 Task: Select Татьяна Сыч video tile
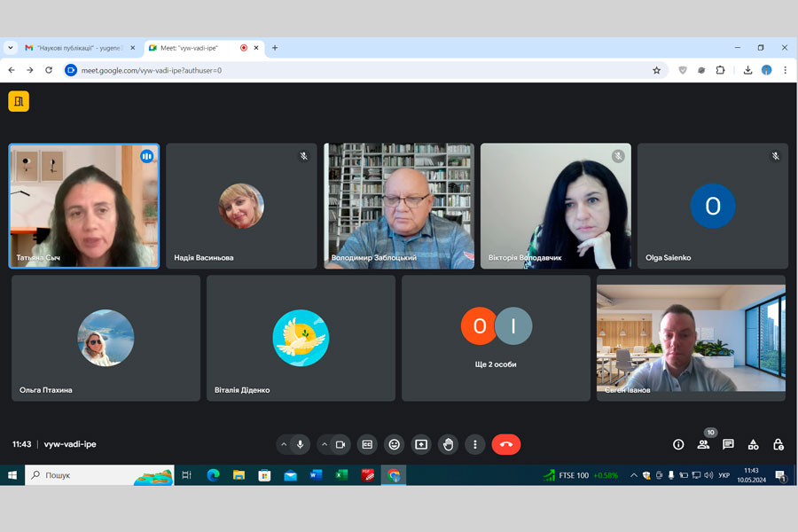point(84,206)
